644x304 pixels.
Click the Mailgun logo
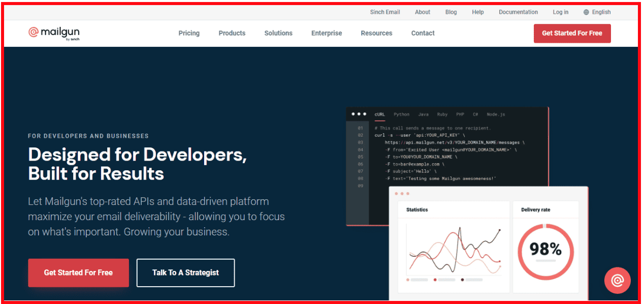coord(54,34)
